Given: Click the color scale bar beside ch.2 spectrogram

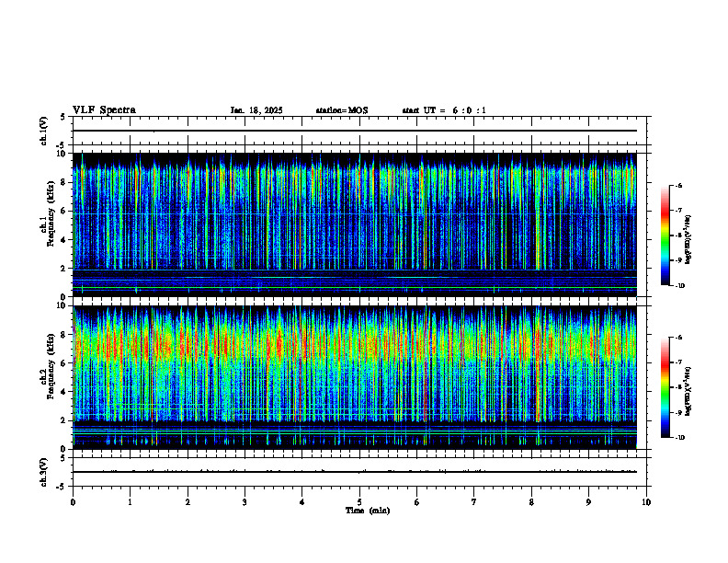Looking at the screenshot, I should click(x=665, y=387).
